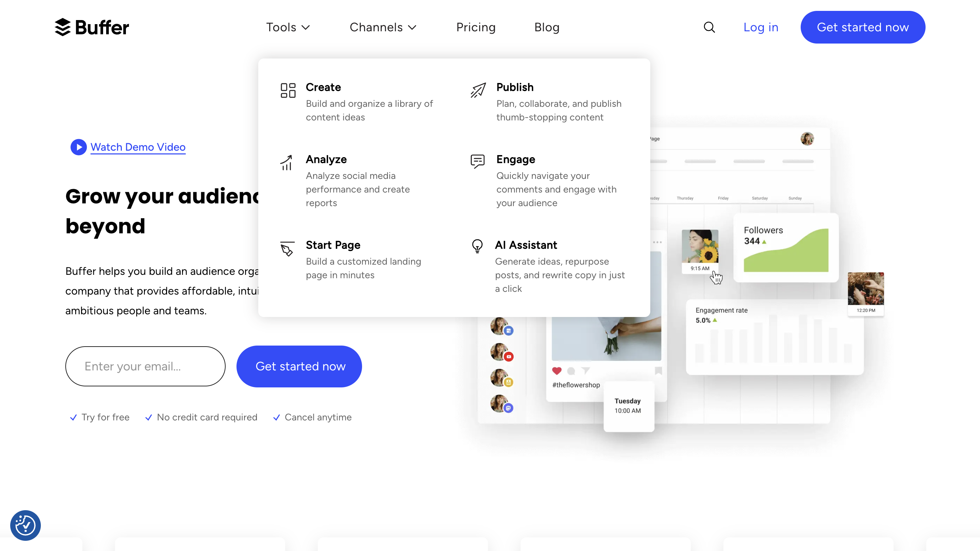Screen dimensions: 980x551
Task: Enter email in the input field
Action: 145,366
